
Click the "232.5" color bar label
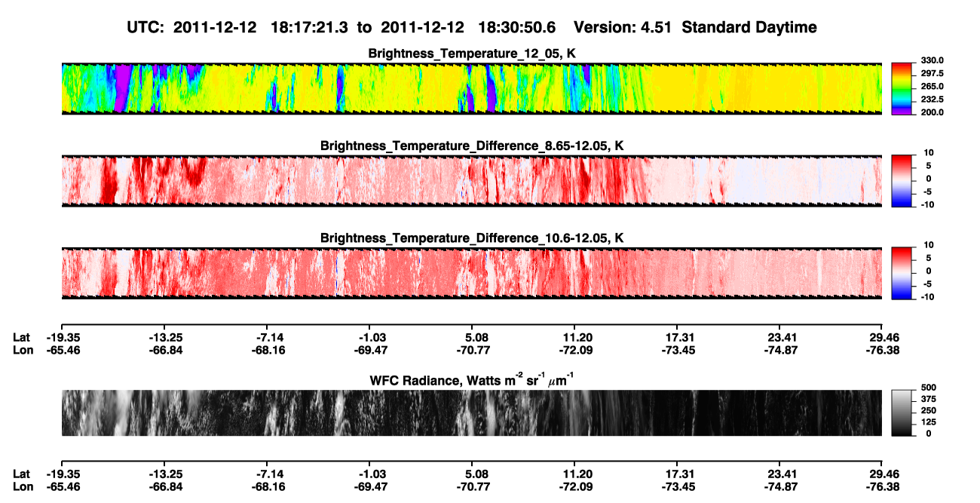click(931, 100)
